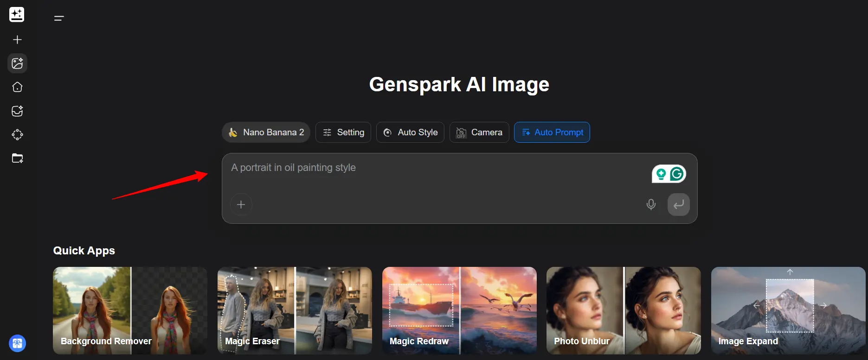Click the blue circular widget icon
Screen dimensions: 868x360
[17, 343]
